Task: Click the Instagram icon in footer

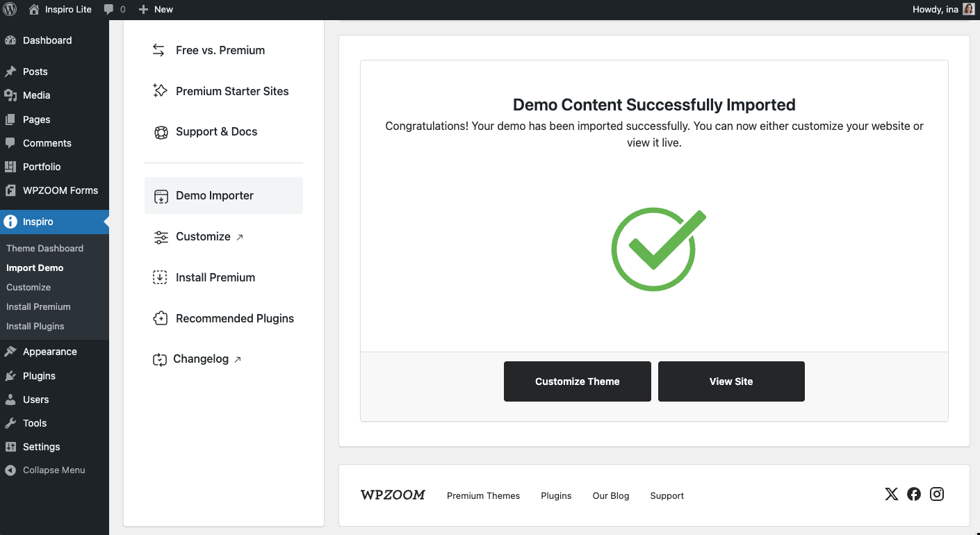Action: (x=937, y=494)
